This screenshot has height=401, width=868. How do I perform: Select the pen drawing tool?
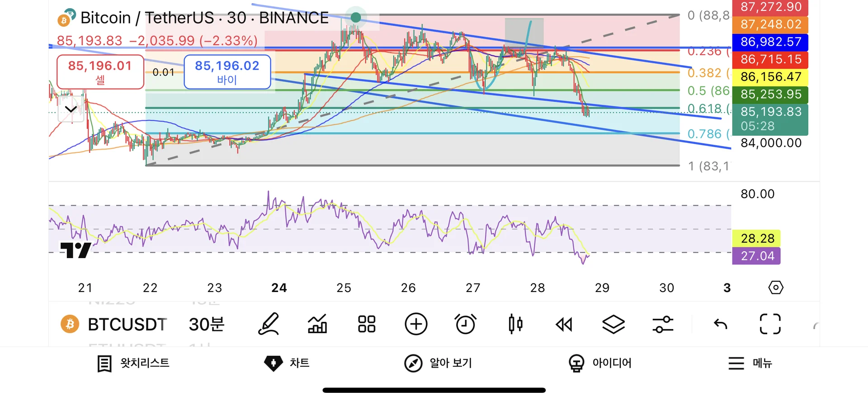point(269,324)
